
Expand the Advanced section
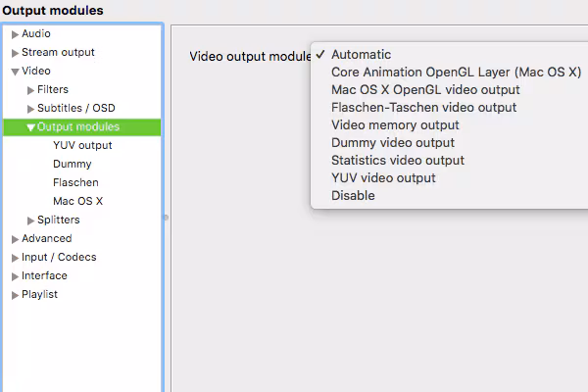click(x=15, y=239)
